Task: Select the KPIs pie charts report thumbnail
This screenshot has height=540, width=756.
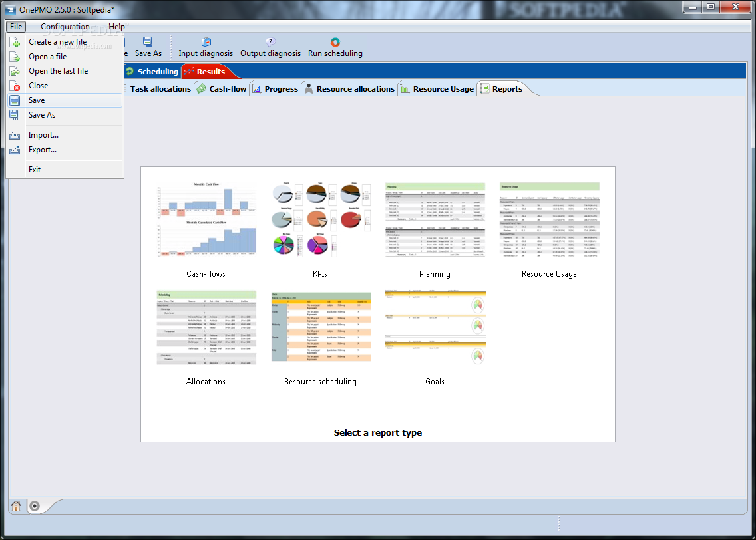Action: point(321,219)
